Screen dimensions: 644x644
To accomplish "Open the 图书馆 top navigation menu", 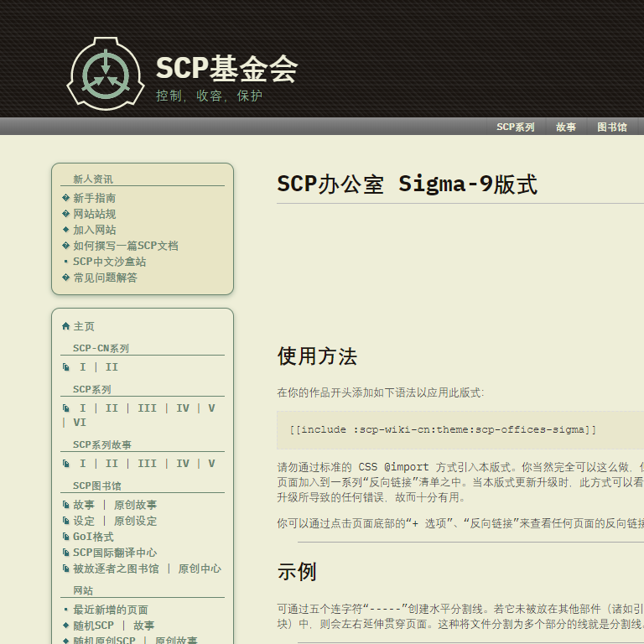I will click(612, 127).
